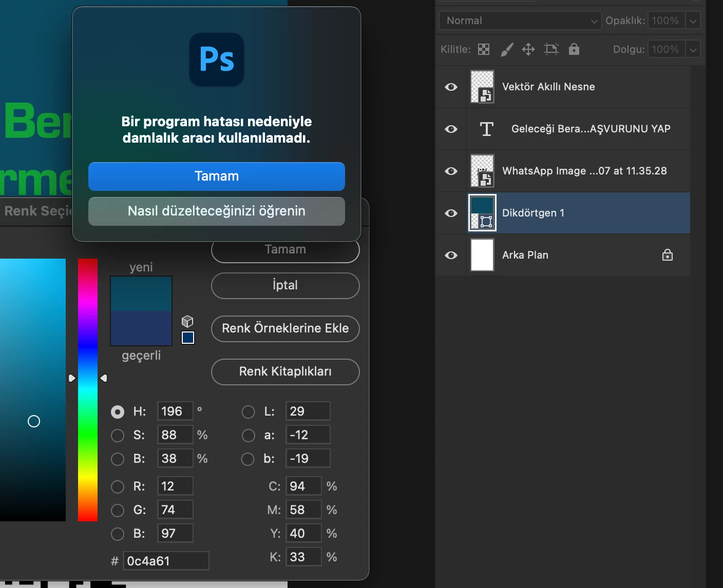723x588 pixels.
Task: Select the R red radio button
Action: click(118, 486)
